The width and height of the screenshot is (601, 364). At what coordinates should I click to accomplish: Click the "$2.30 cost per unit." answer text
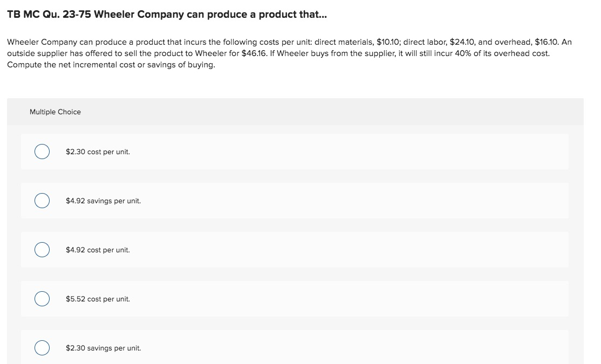pyautogui.click(x=98, y=152)
